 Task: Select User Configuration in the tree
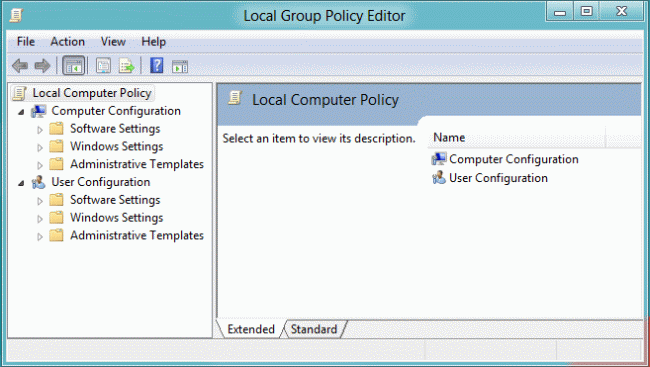101,182
